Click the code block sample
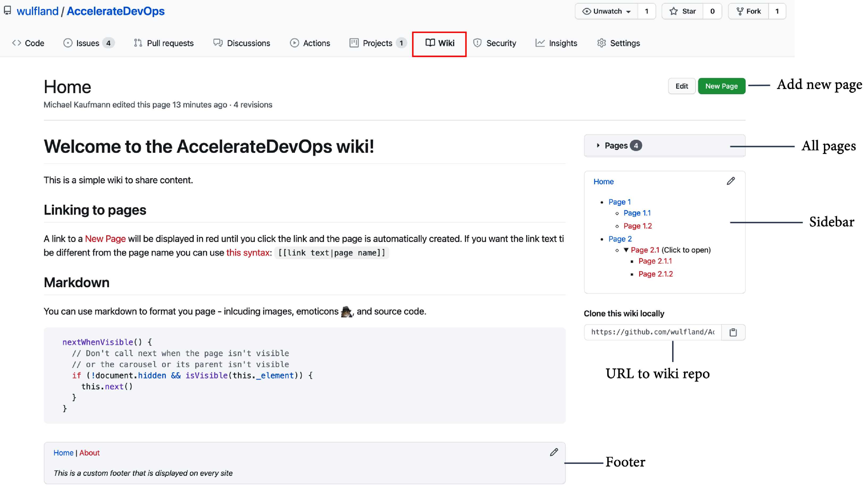Viewport: 868px width, 487px height. coord(305,375)
